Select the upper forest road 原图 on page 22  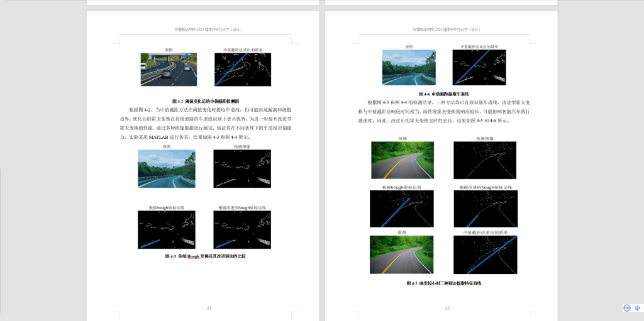click(402, 160)
